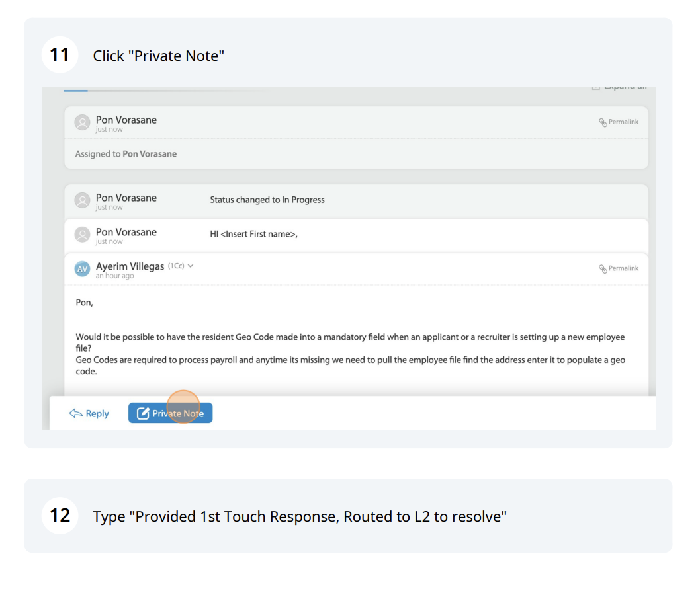
Task: Expand the 'Status changed to In Progress' entry
Action: 356,201
